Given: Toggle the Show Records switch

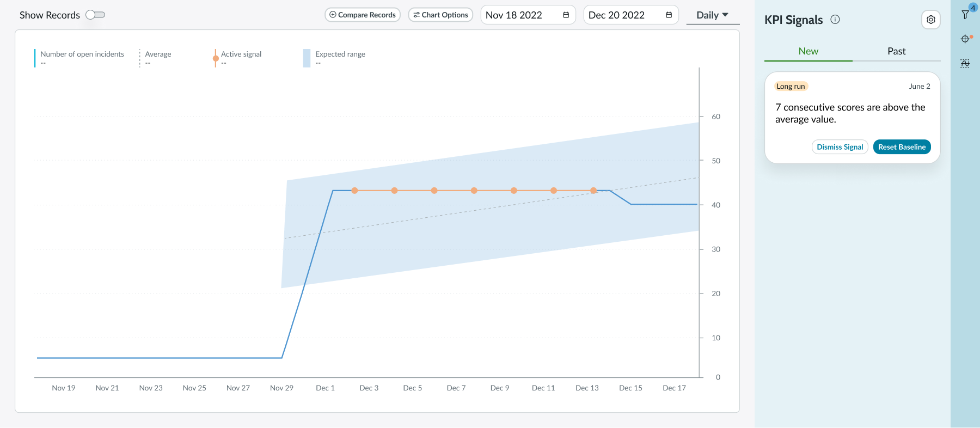Looking at the screenshot, I should pyautogui.click(x=95, y=15).
